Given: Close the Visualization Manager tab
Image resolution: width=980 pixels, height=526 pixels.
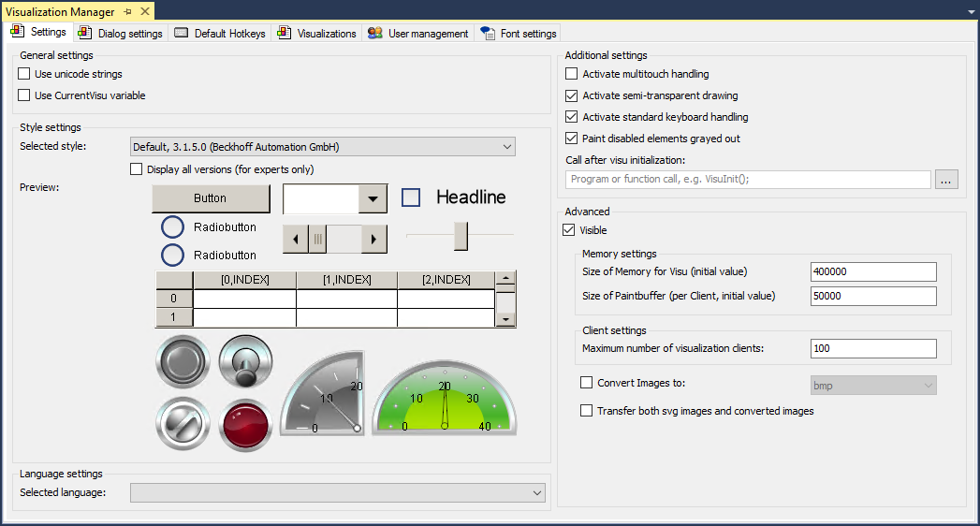Looking at the screenshot, I should [x=145, y=11].
